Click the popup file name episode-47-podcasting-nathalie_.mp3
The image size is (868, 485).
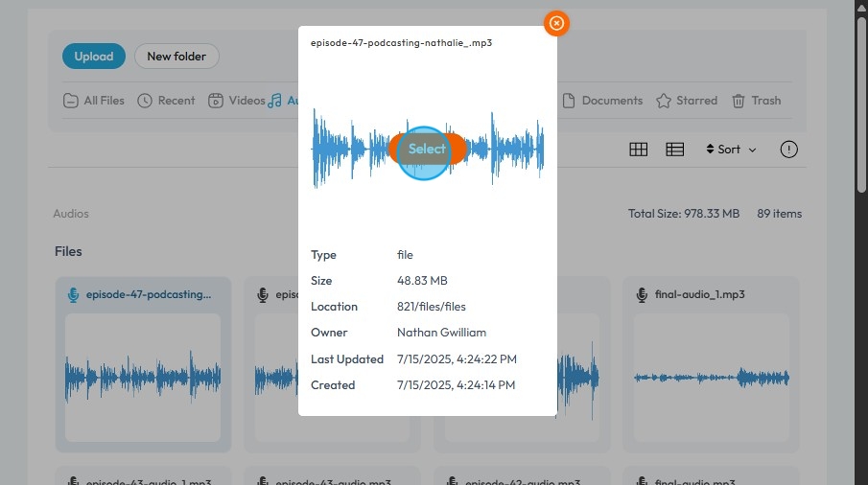pyautogui.click(x=401, y=42)
